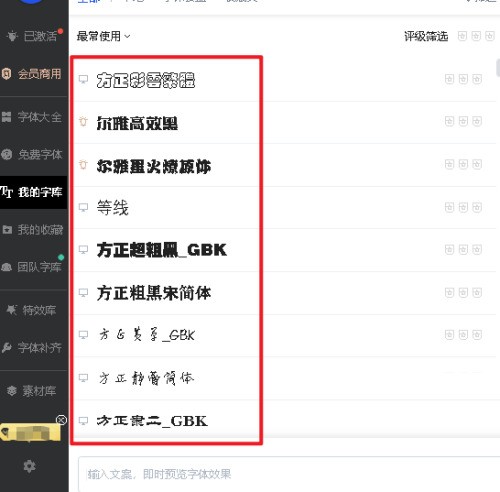Click monitor icon beside 方正隶二_GBK
Image resolution: width=500 pixels, height=492 pixels.
(x=83, y=421)
